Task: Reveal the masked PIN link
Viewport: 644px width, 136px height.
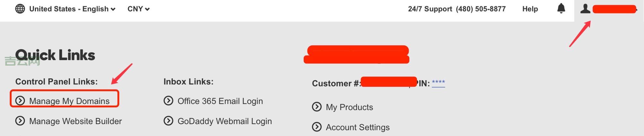Action: point(438,83)
